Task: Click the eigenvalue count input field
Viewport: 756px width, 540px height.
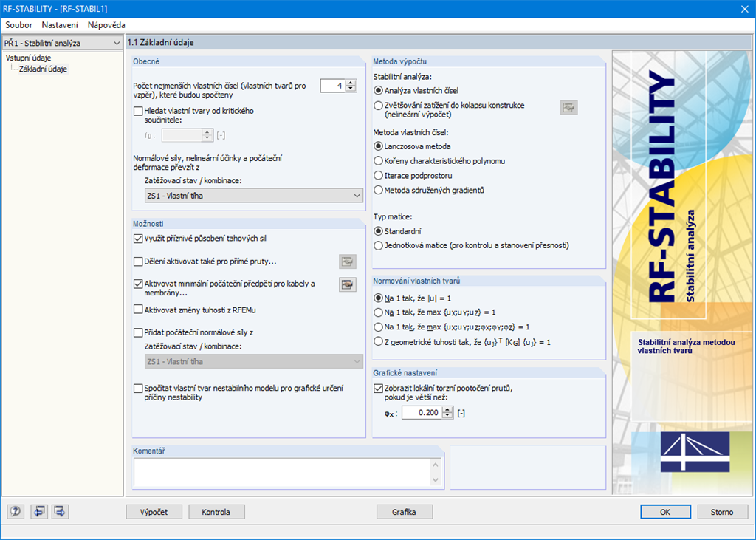Action: 334,86
